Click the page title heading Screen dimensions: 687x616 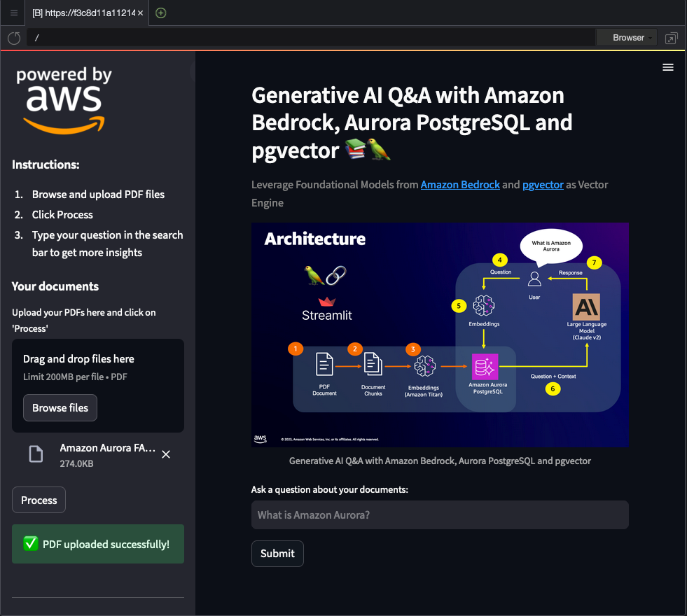point(412,122)
